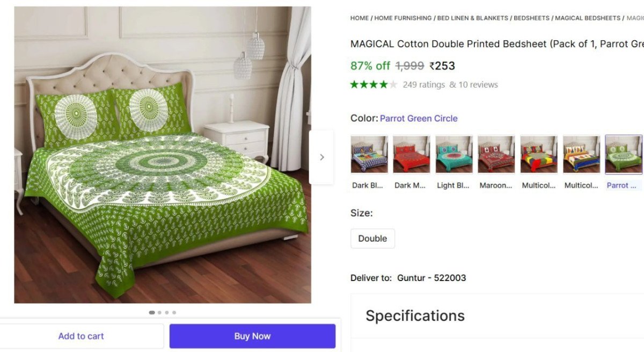
Task: Click the Buy Now button
Action: (252, 335)
